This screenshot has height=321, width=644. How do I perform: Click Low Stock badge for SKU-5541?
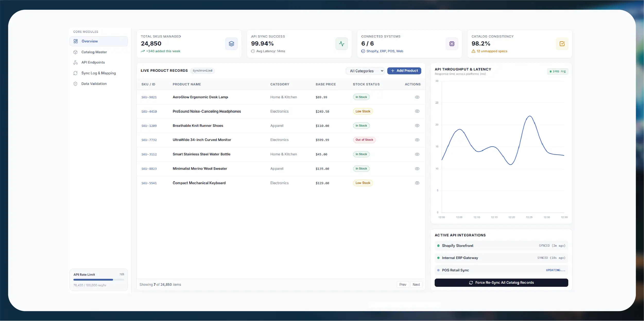[x=363, y=183]
